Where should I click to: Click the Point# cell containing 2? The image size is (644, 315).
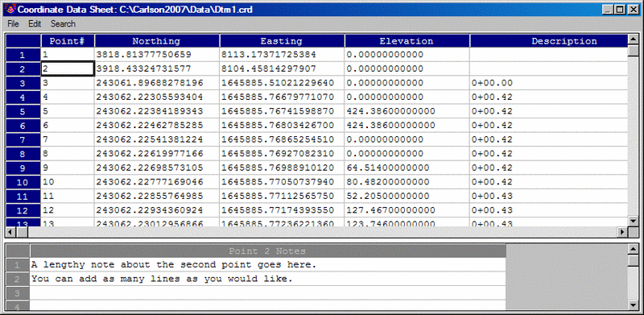pos(68,68)
